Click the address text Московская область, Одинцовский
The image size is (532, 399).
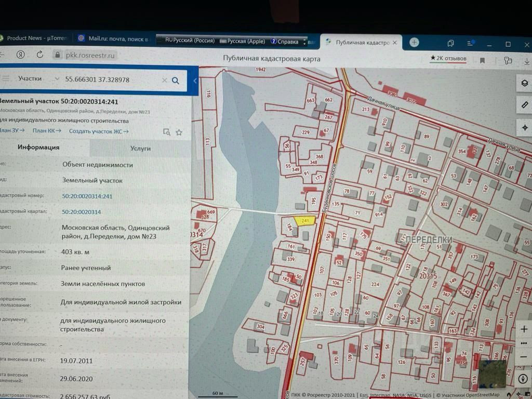click(115, 232)
